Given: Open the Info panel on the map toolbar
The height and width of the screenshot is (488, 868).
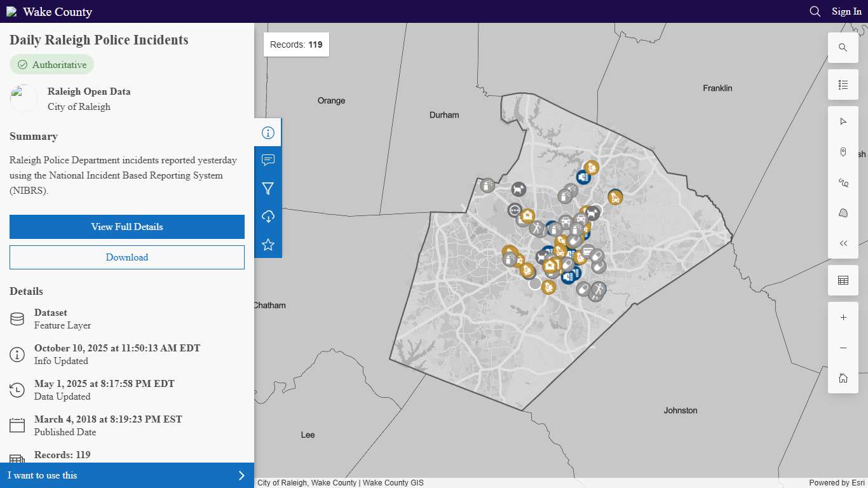Looking at the screenshot, I should [268, 132].
